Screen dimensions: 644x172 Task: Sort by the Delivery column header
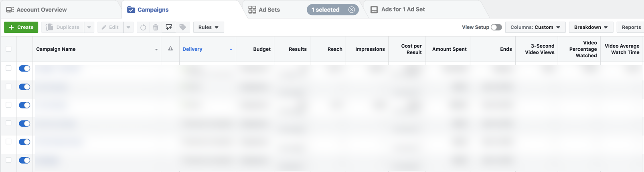coord(192,49)
